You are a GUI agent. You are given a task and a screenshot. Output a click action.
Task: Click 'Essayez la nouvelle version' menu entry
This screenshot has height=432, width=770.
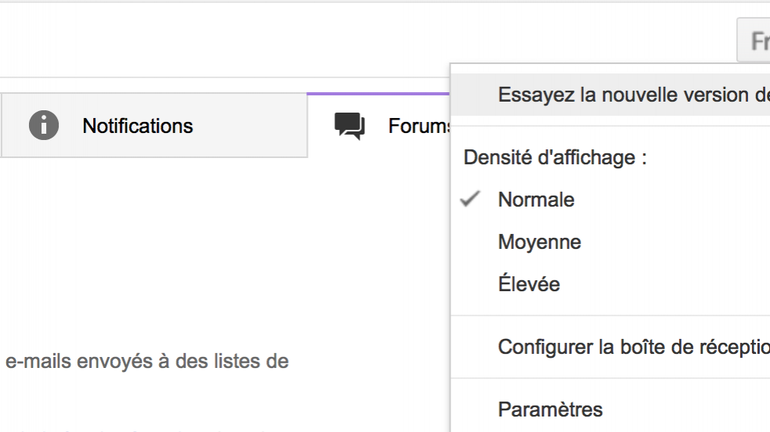[620, 95]
